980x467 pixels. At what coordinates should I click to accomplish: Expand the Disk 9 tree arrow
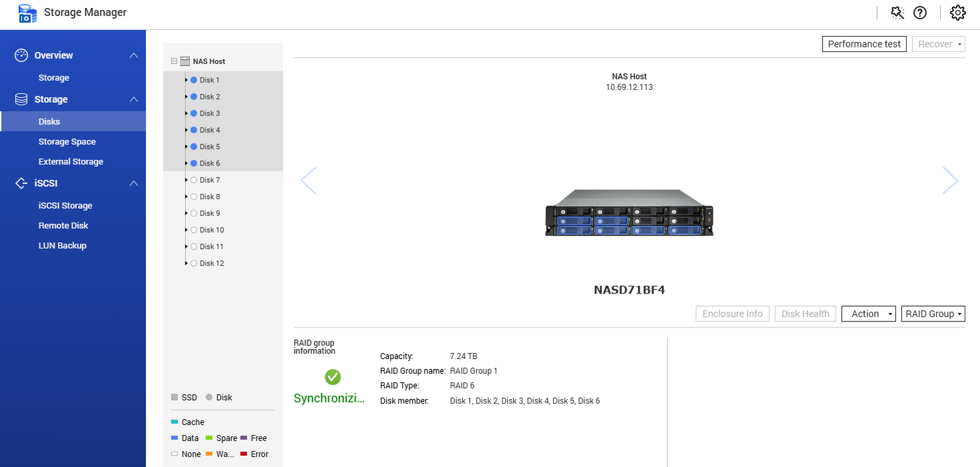click(x=187, y=213)
